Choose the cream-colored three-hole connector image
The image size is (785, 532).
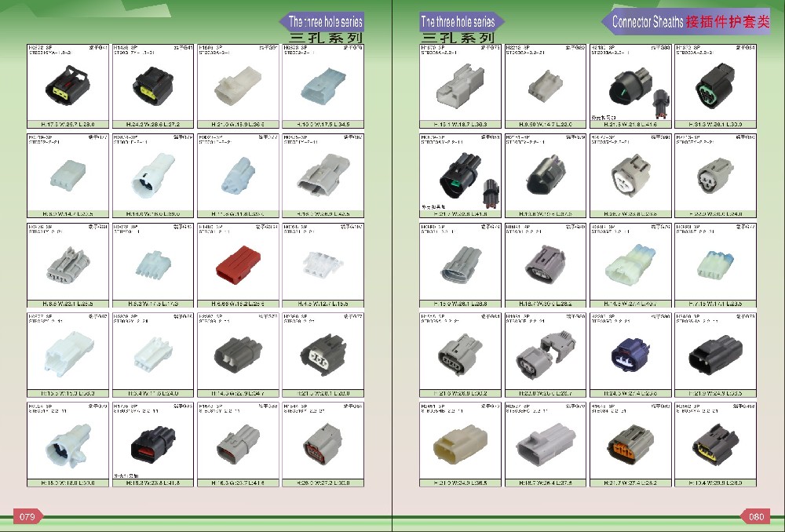tap(459, 444)
